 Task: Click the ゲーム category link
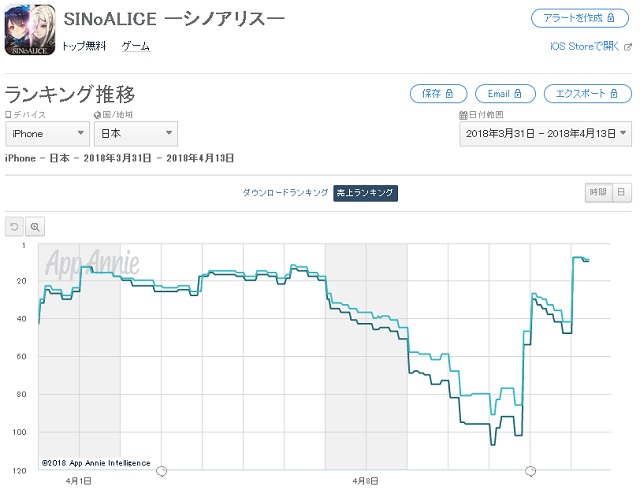tap(136, 46)
